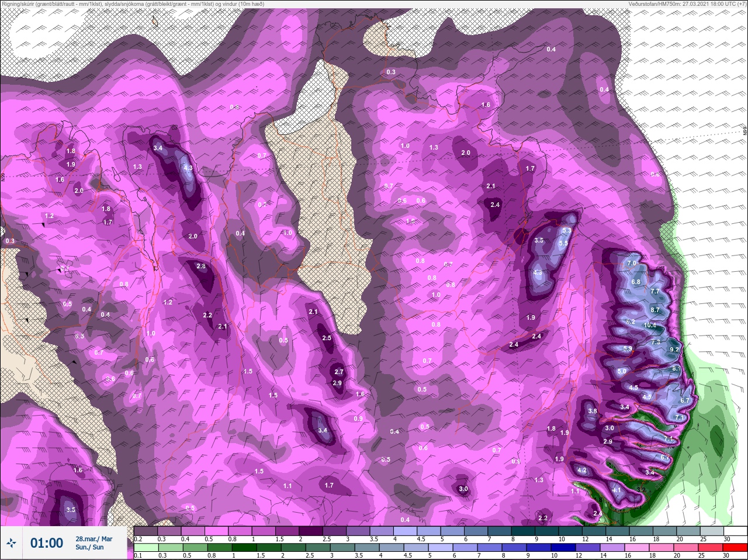Click the 7.3 precipitation value on the map
Screen dimensions: 748x560
tap(656, 342)
